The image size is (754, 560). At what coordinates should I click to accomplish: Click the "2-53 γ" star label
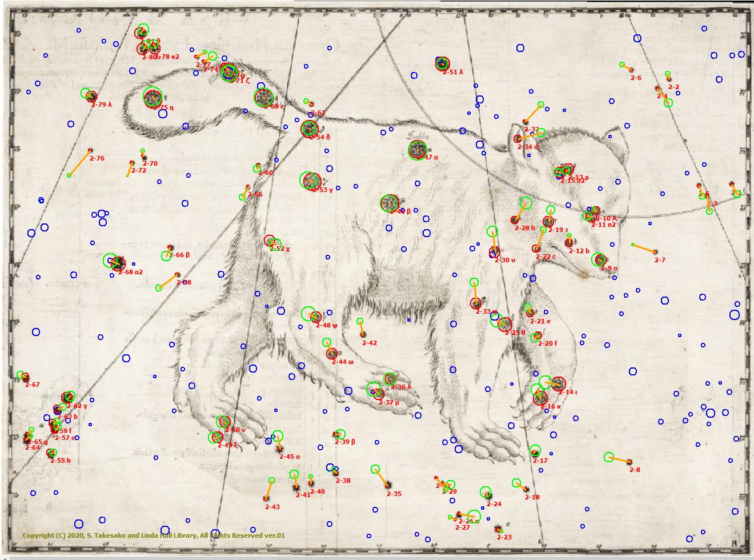click(322, 190)
